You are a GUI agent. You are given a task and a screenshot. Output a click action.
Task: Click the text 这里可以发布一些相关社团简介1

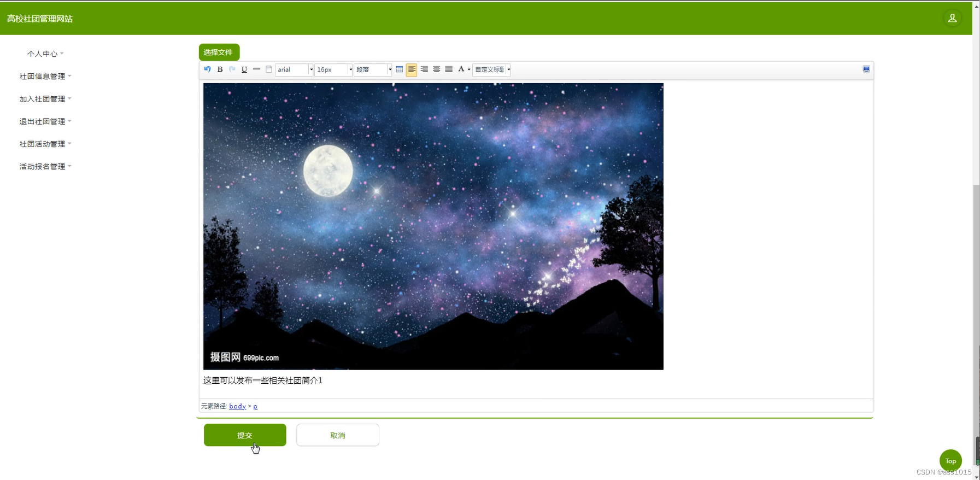pos(263,381)
